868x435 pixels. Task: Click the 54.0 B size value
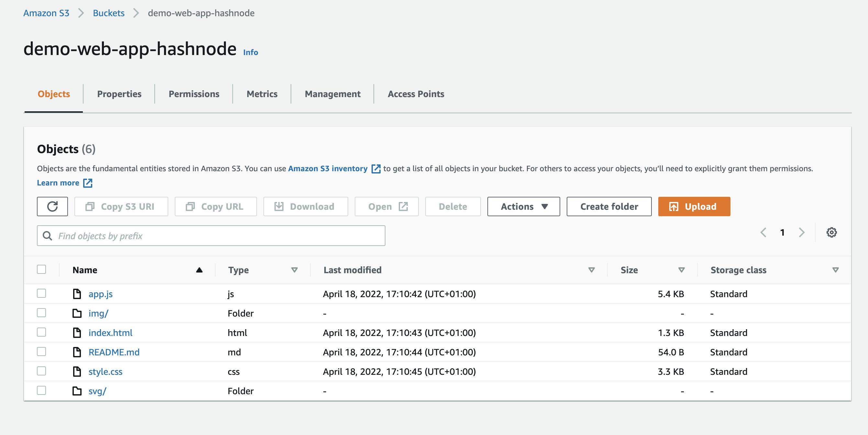(x=671, y=352)
